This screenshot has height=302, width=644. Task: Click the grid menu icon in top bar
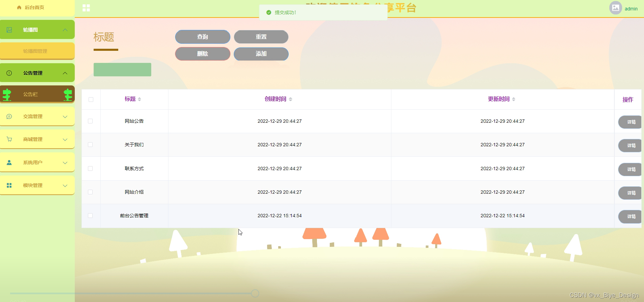[86, 8]
